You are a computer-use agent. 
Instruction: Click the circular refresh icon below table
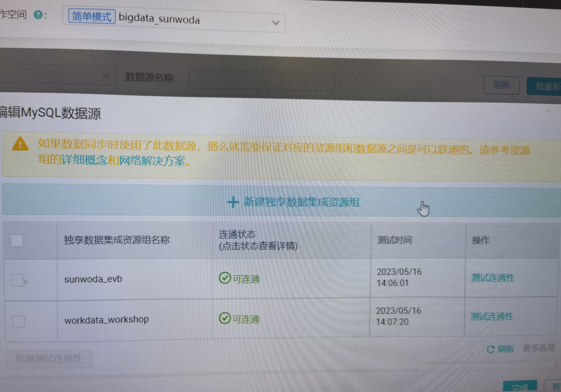tap(491, 349)
